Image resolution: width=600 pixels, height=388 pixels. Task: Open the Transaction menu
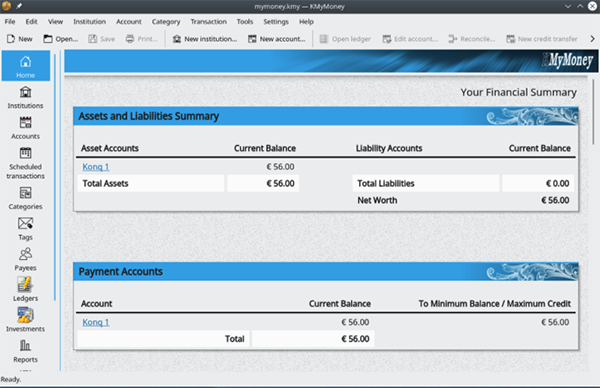coord(209,22)
